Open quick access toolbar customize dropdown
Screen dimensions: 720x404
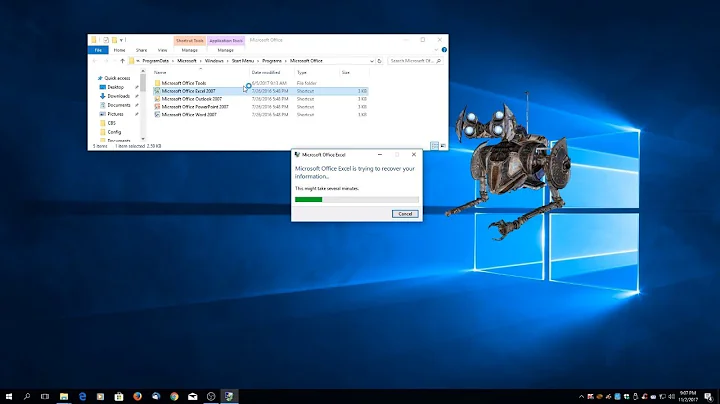[122, 40]
